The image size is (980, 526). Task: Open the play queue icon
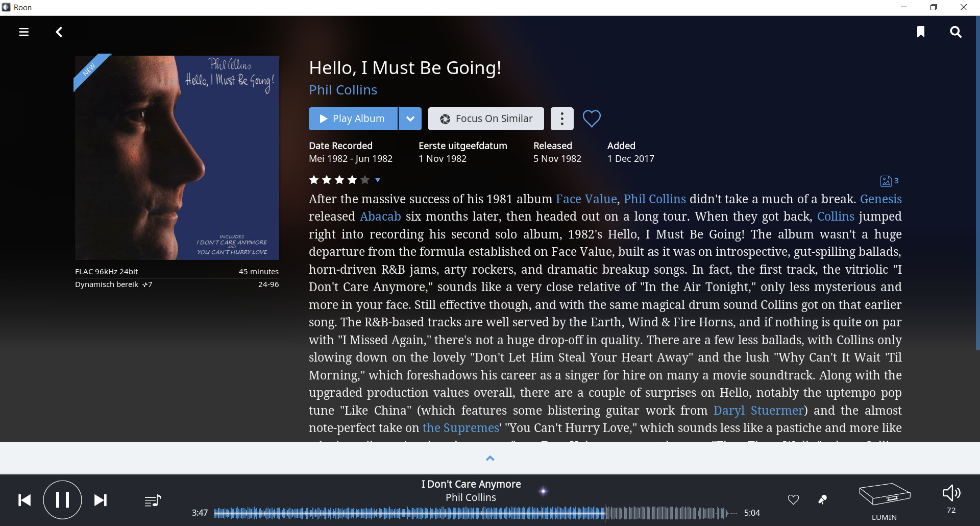(x=153, y=501)
